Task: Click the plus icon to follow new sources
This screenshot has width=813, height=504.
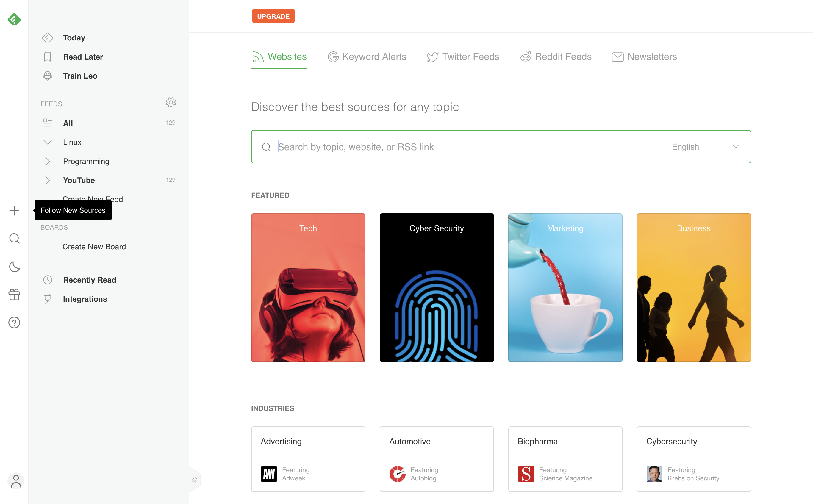Action: (x=14, y=210)
